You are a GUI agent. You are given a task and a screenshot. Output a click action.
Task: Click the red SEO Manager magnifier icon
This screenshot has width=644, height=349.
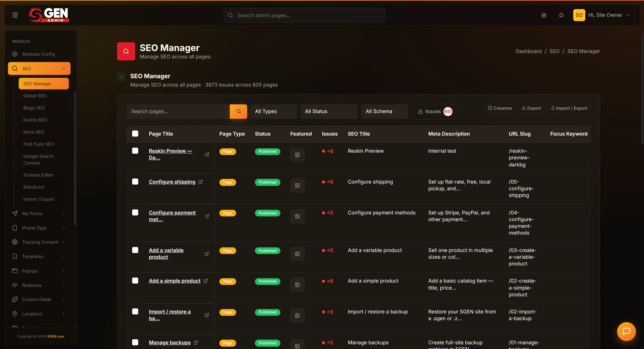tap(126, 51)
